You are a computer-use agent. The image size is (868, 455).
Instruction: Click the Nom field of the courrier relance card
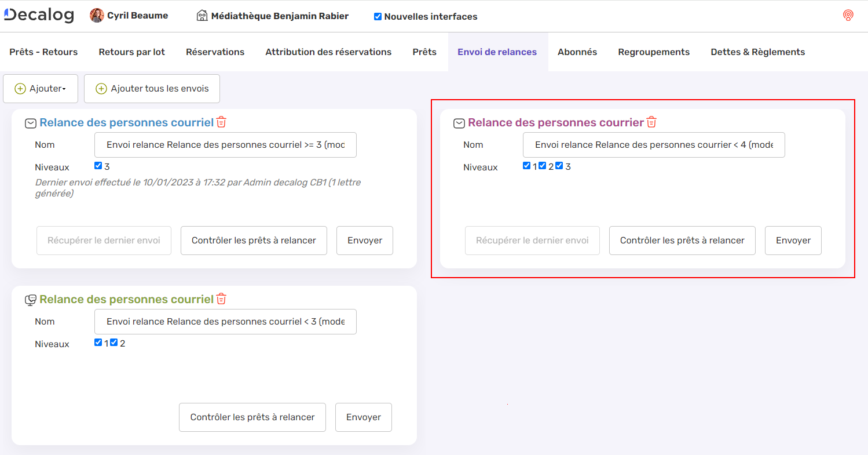pos(654,144)
